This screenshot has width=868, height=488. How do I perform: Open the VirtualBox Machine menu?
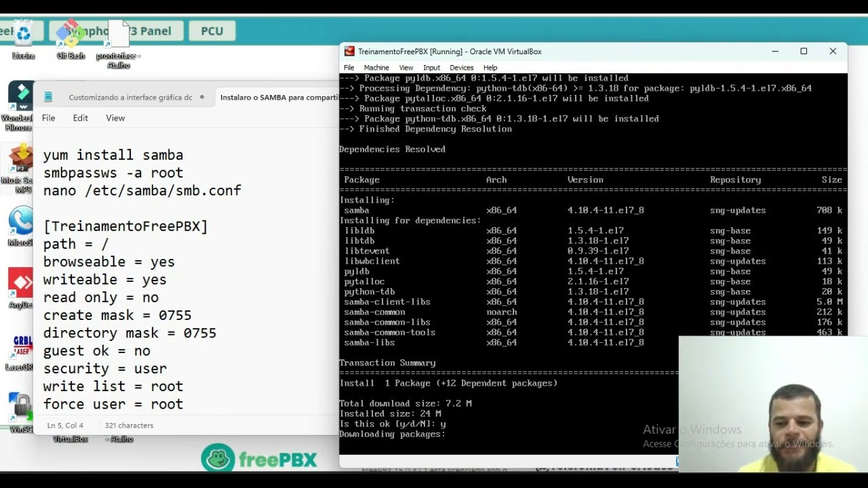(376, 68)
